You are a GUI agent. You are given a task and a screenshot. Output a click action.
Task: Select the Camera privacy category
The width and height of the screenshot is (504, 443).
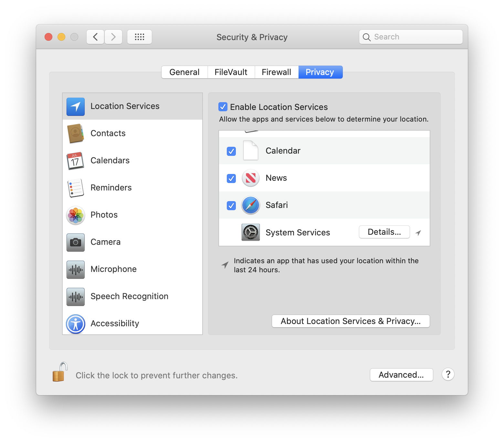(105, 242)
